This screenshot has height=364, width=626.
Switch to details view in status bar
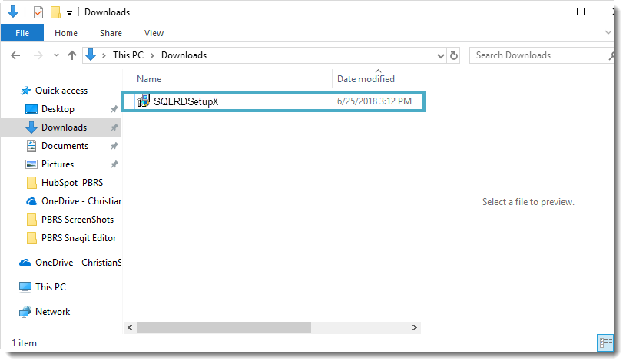[x=605, y=343]
